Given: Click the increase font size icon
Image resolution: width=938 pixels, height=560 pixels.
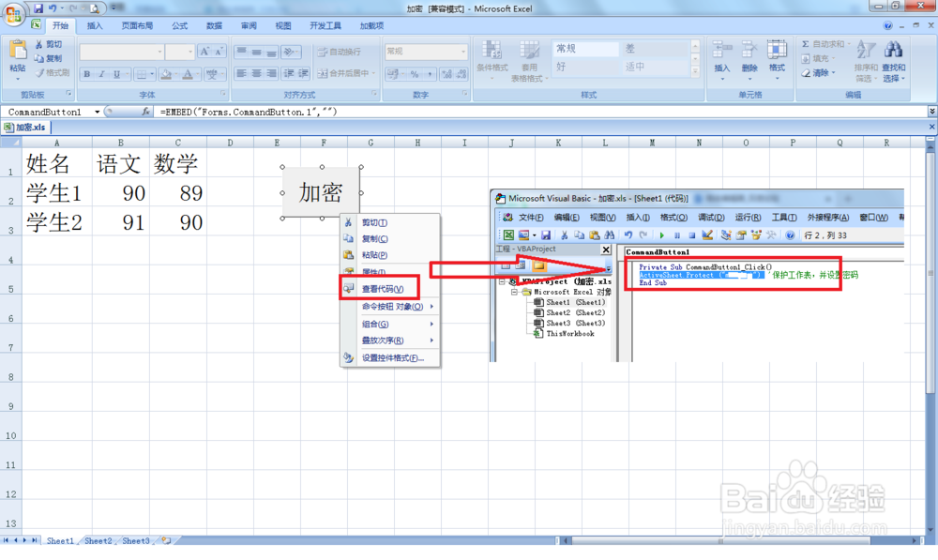Looking at the screenshot, I should click(204, 52).
